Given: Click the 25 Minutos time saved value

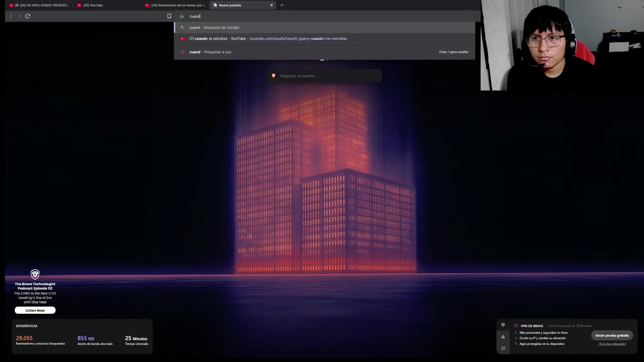Looking at the screenshot, I should pyautogui.click(x=136, y=338).
